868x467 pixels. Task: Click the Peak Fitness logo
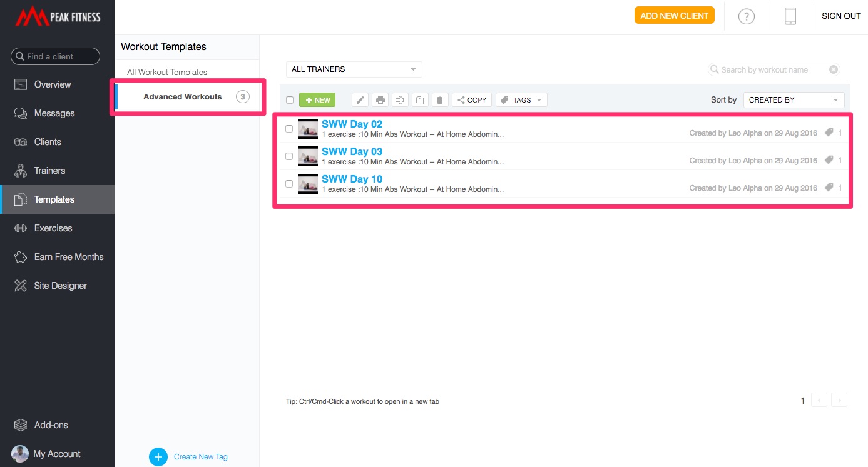point(58,17)
